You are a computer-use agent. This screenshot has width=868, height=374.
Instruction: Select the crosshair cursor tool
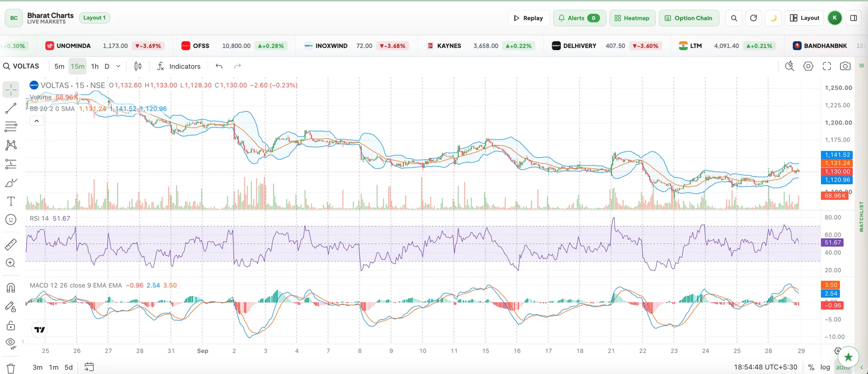tap(11, 90)
